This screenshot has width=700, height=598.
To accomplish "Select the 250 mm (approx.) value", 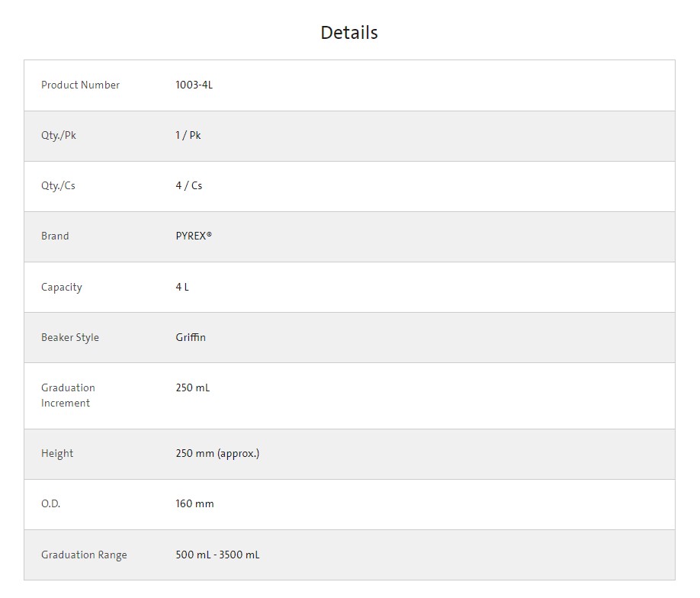I will point(217,454).
